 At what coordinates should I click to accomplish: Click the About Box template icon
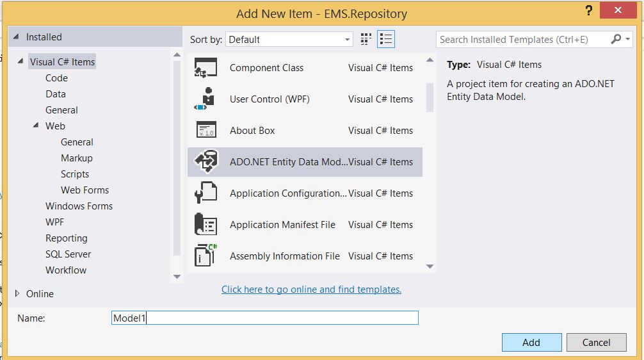click(x=206, y=130)
